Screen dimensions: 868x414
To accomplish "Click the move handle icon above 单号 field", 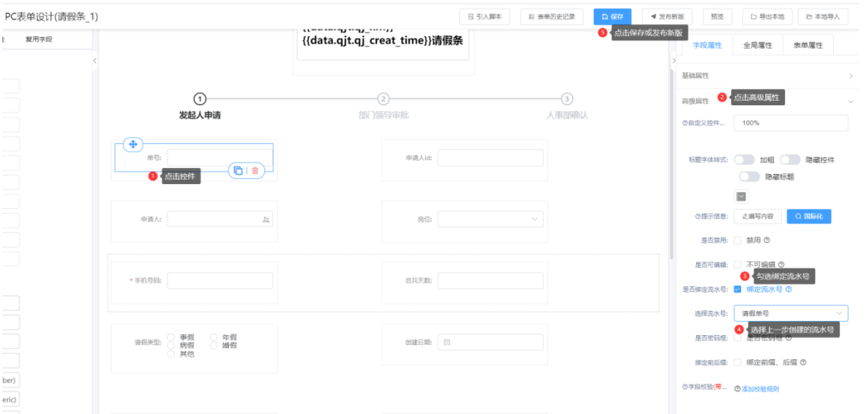I will click(x=133, y=145).
